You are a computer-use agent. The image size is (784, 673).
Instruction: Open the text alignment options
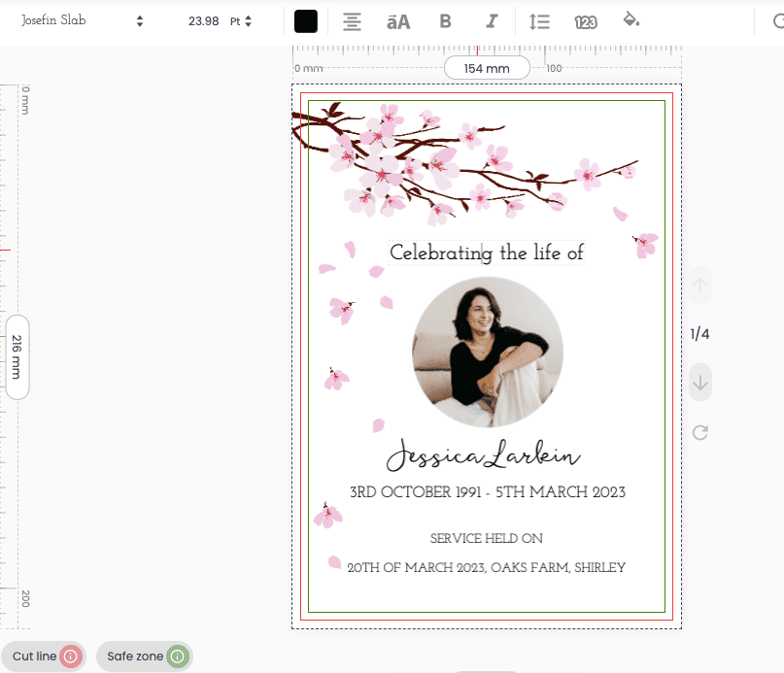point(353,21)
